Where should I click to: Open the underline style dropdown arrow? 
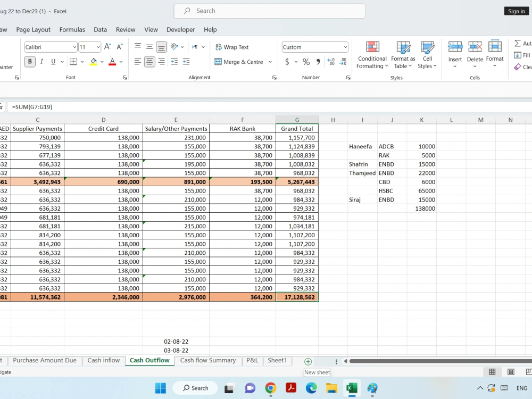click(x=62, y=62)
